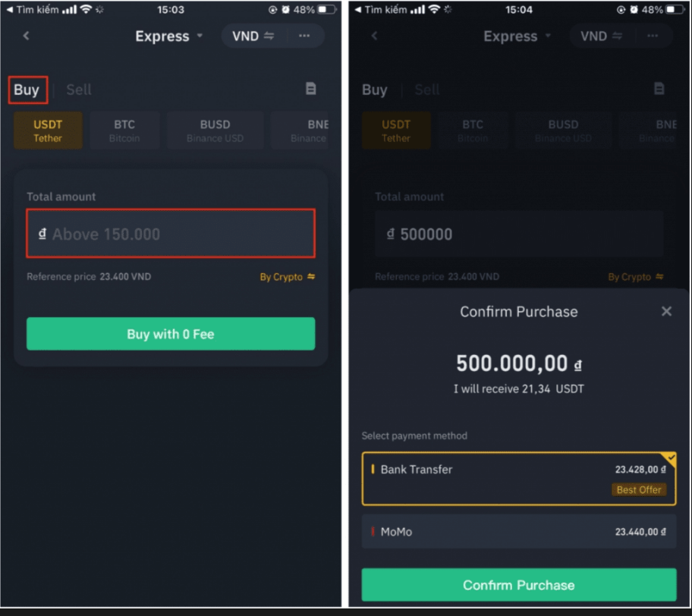Close the Confirm Purchase dialog
Screen dimensions: 692x616
(666, 311)
